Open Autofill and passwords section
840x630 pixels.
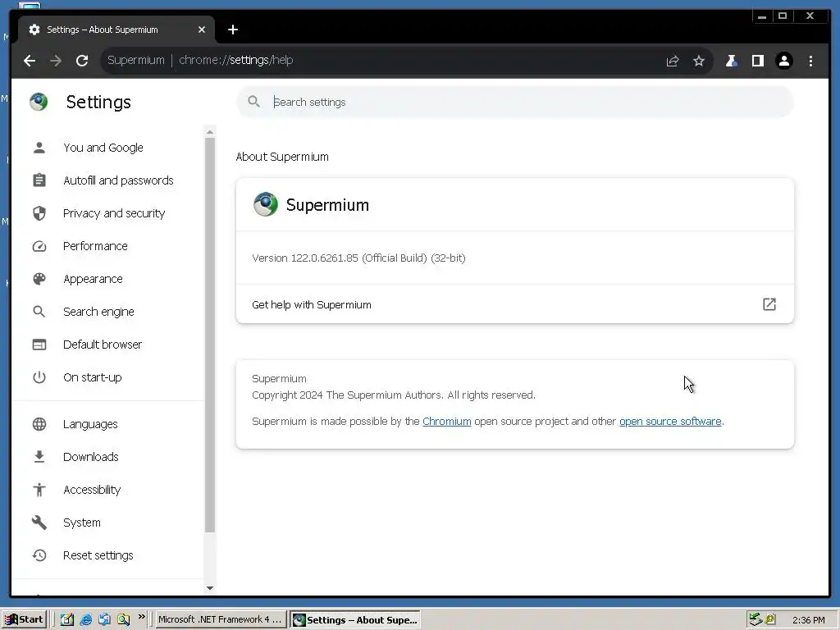(118, 180)
